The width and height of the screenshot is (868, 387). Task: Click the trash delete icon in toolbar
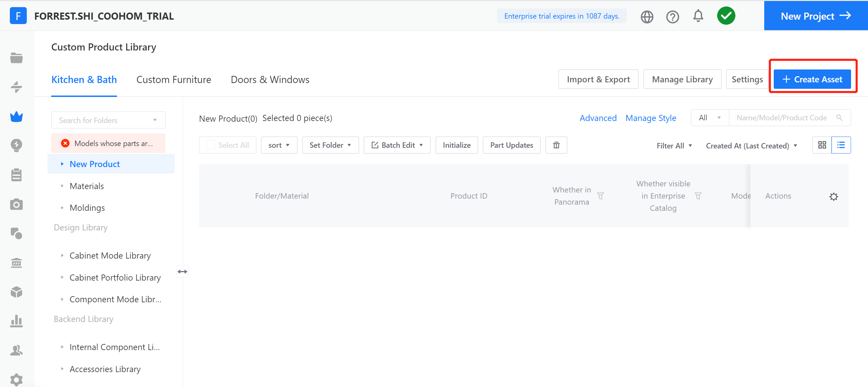coord(556,145)
